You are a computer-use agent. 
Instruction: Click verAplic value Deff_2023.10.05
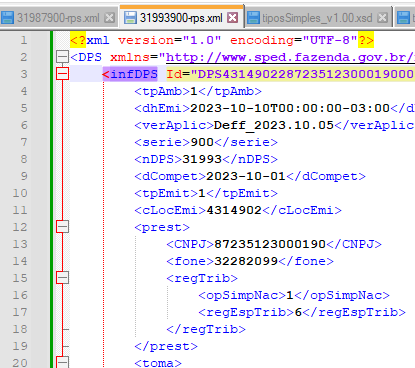(x=274, y=125)
